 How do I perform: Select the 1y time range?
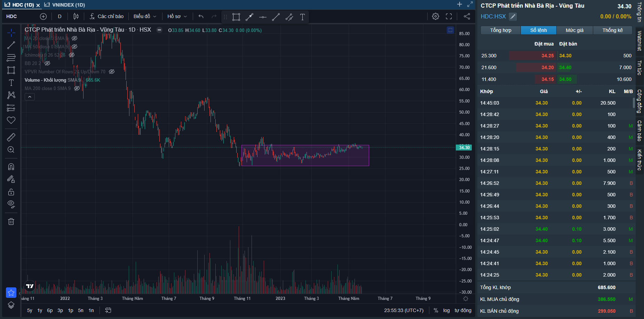[x=40, y=310]
